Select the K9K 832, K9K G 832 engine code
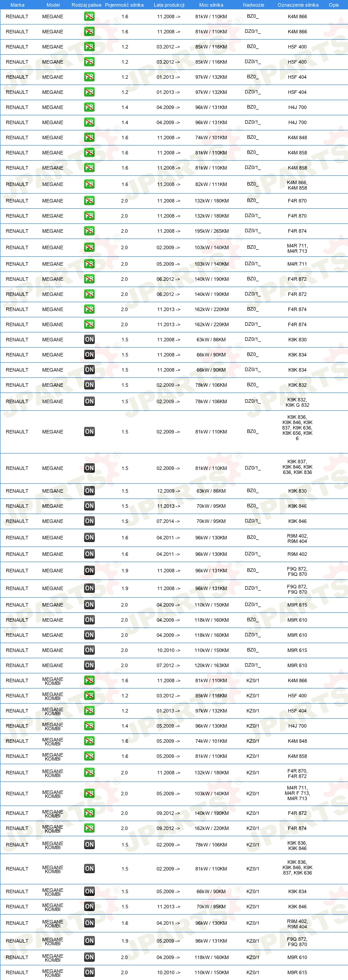The height and width of the screenshot is (980, 348). (x=297, y=402)
